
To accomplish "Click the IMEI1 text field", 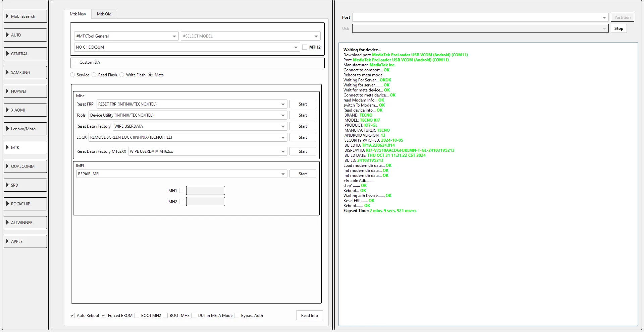I will point(205,191).
